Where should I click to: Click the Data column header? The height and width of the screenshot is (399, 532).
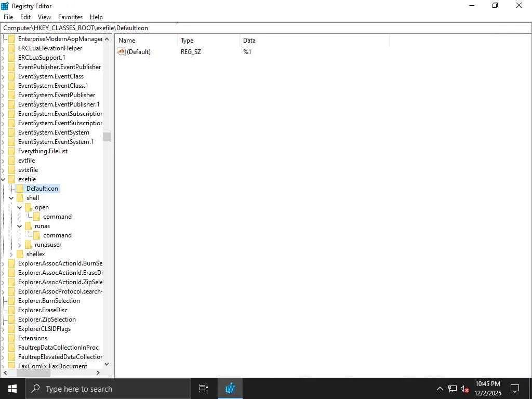314,41
